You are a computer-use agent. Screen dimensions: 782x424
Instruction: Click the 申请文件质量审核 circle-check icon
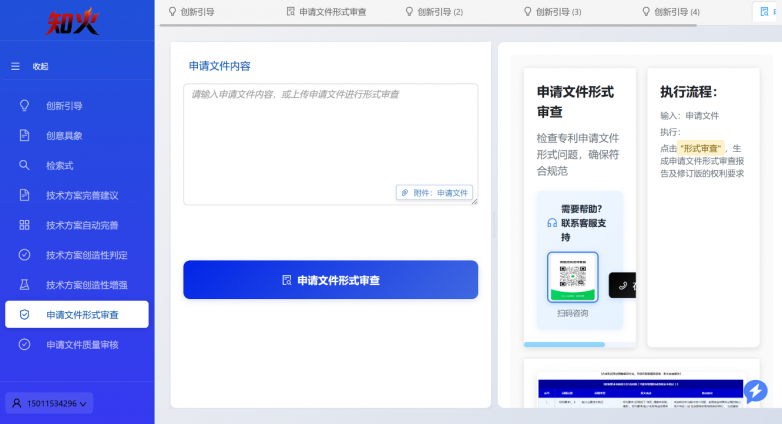tap(24, 344)
